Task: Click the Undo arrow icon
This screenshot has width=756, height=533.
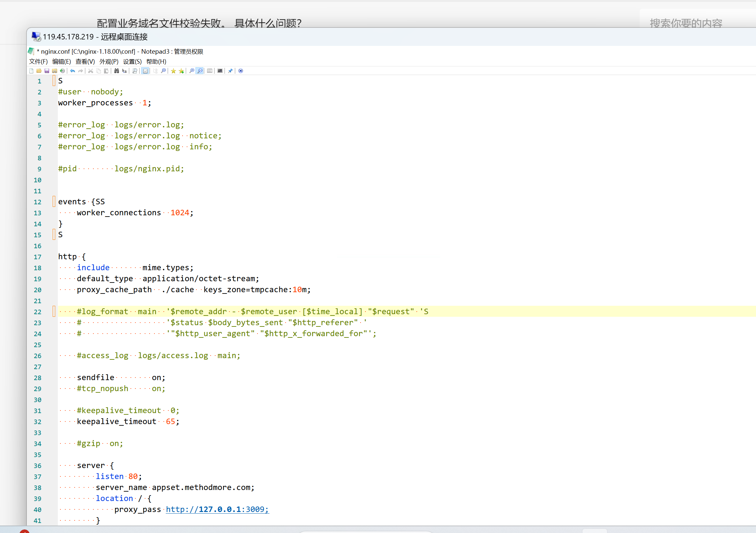Action: 72,71
